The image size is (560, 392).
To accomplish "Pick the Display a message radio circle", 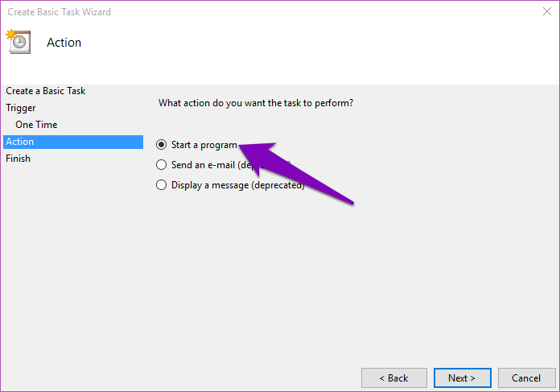I will (162, 185).
